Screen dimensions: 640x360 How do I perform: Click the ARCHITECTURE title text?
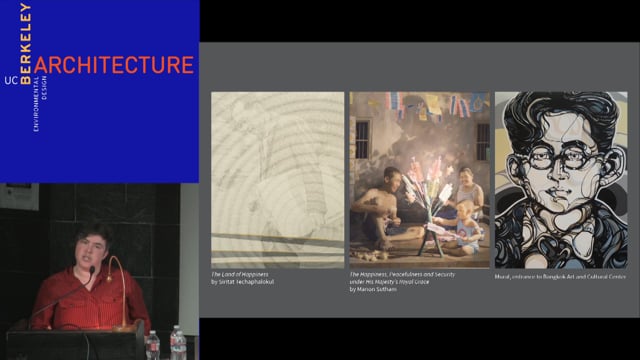point(114,65)
